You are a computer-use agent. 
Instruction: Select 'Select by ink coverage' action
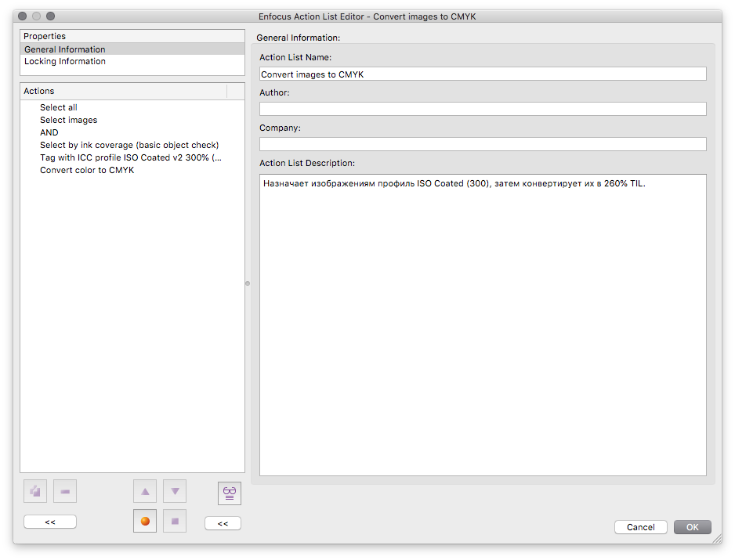point(129,145)
